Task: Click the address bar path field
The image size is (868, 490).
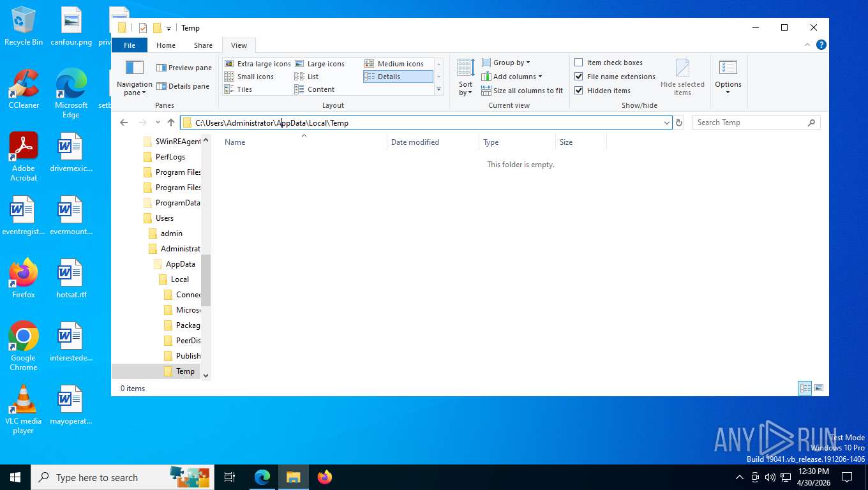Action: tap(426, 122)
